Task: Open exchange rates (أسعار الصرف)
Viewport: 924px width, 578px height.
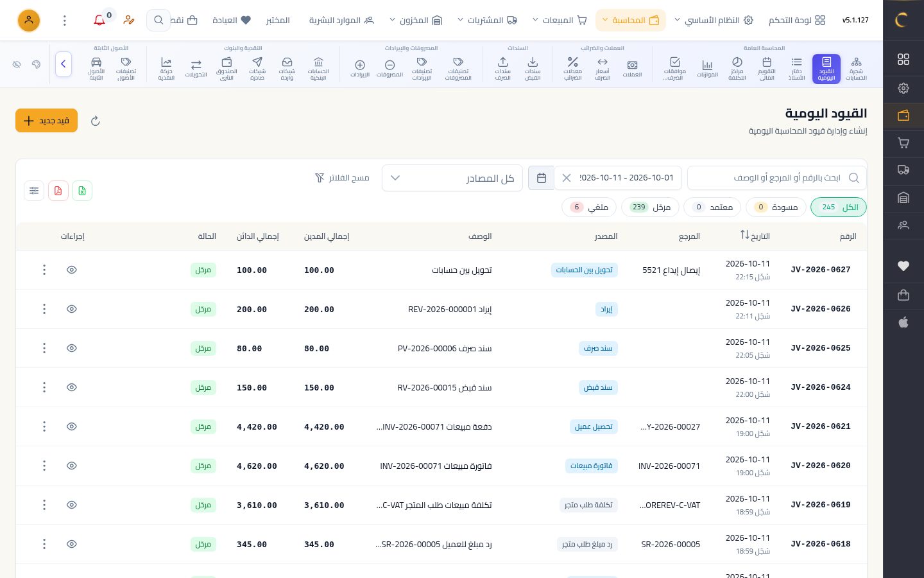Action: 602,69
